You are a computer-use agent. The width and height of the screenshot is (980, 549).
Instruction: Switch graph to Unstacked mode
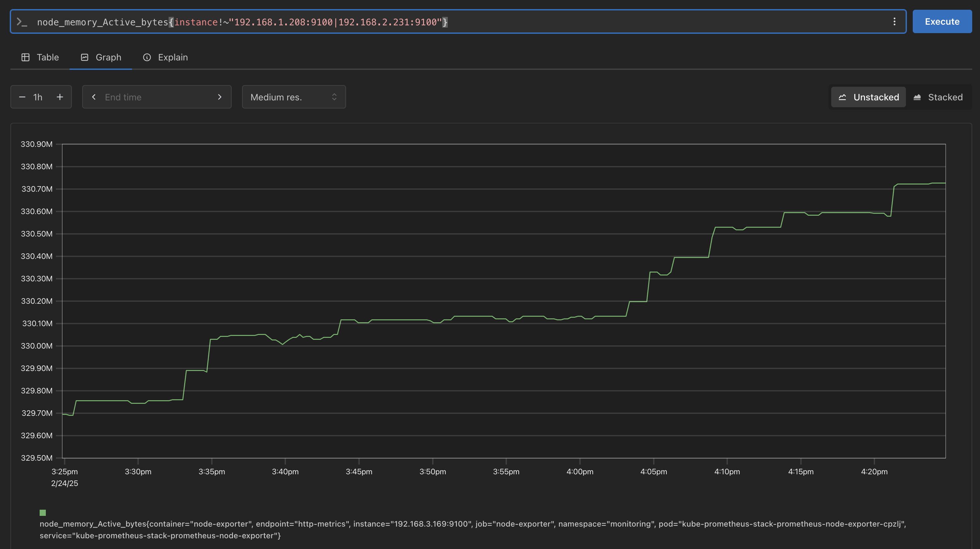coord(868,97)
